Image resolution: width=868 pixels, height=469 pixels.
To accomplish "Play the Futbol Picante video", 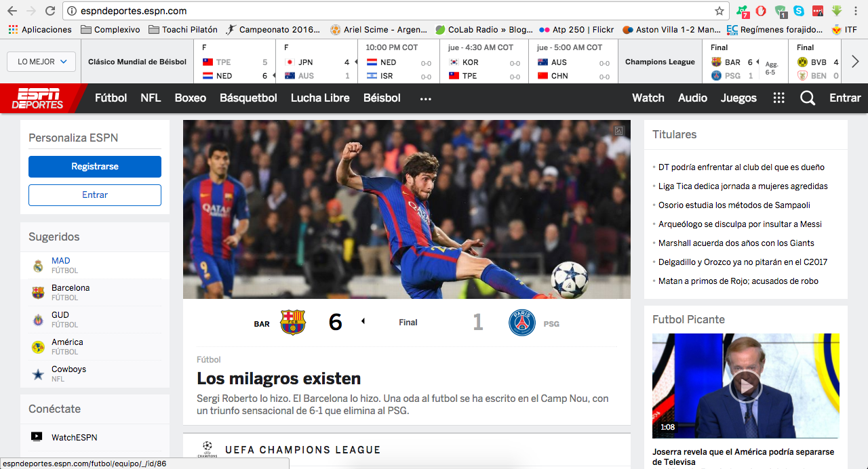I will pyautogui.click(x=745, y=386).
